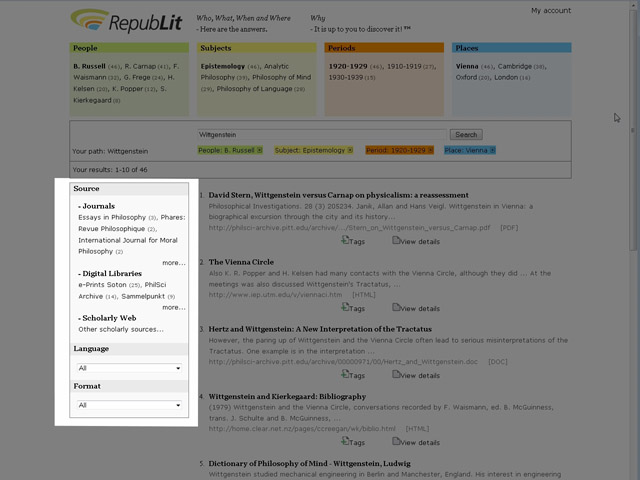Click Tags icon under David Stern result
Viewport: 640px width, 480px height.
click(x=345, y=241)
